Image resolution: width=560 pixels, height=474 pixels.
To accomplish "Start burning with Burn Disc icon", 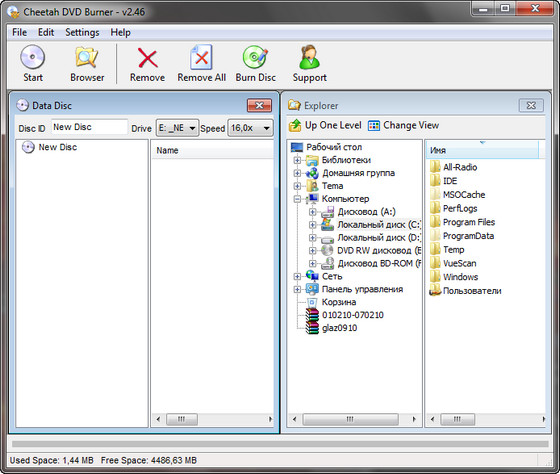I will pyautogui.click(x=255, y=57).
